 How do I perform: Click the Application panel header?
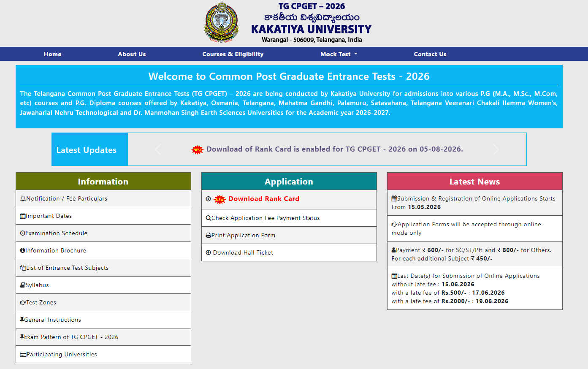[x=289, y=182]
